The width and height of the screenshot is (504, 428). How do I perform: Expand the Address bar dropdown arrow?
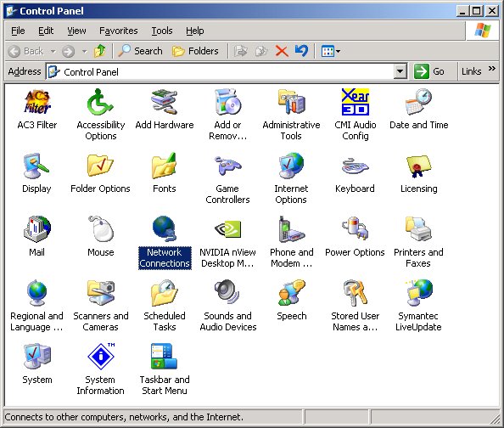(400, 71)
